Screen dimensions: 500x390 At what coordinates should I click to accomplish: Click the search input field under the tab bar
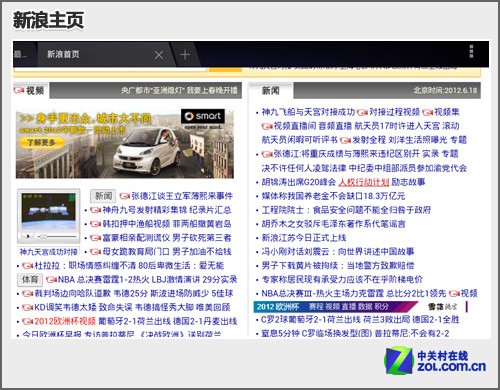coord(110,69)
